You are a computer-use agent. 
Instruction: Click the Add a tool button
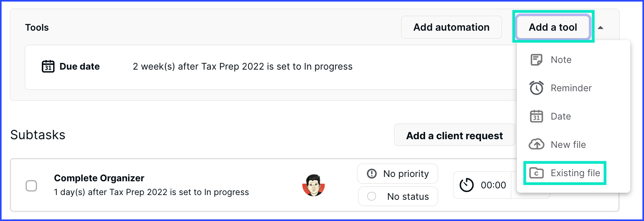[x=553, y=27]
